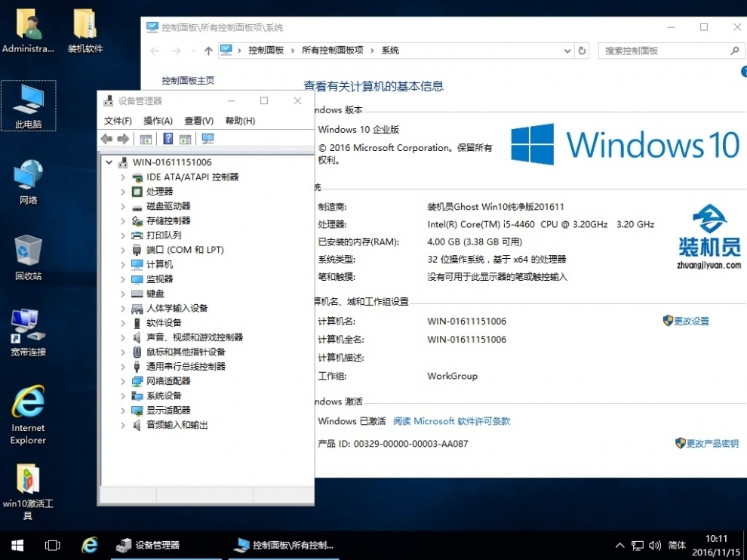Click 所有控制面板项 in the breadcrumb
The image size is (747, 560).
(332, 51)
